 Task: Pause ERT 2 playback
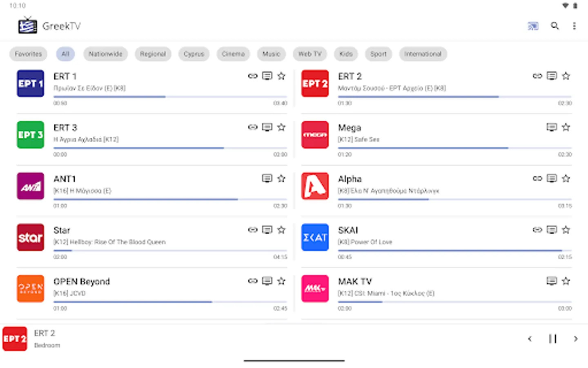552,339
